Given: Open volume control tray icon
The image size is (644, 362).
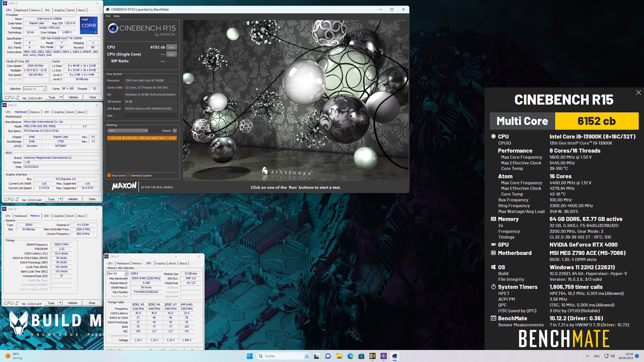Looking at the screenshot, I should coord(612,356).
